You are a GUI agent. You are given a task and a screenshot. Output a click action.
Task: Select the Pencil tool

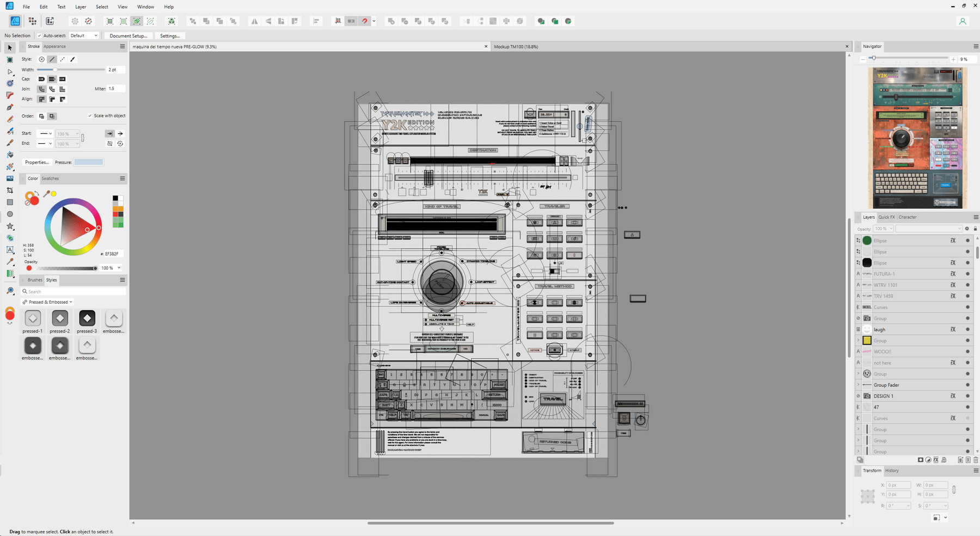pyautogui.click(x=10, y=119)
